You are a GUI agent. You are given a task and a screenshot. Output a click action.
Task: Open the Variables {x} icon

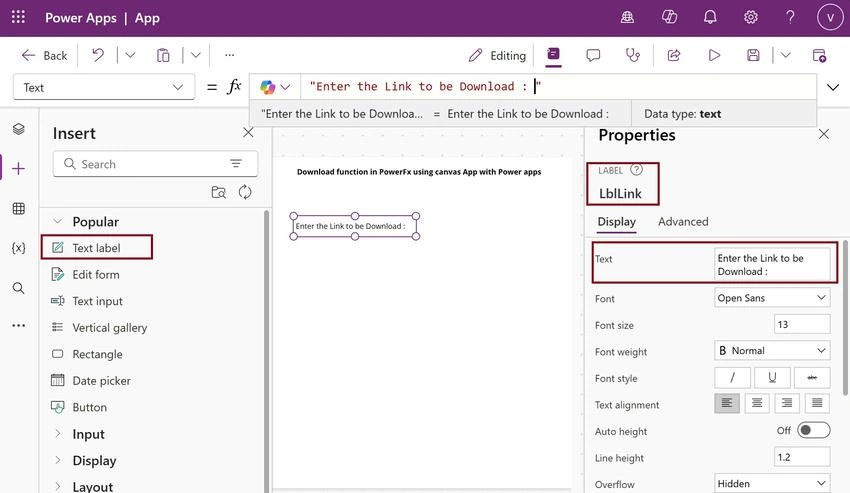[18, 248]
